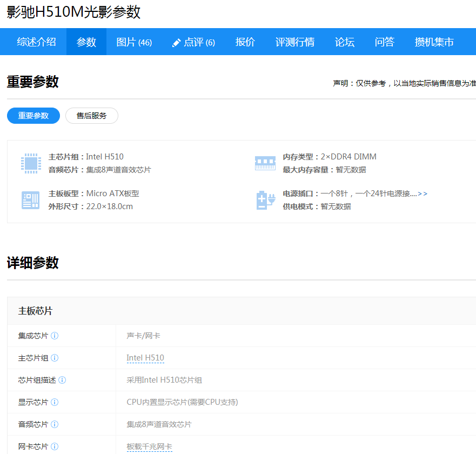Click the 最大内存容量：暂无数据 summary line
Image resolution: width=476 pixels, height=454 pixels.
[x=325, y=170]
